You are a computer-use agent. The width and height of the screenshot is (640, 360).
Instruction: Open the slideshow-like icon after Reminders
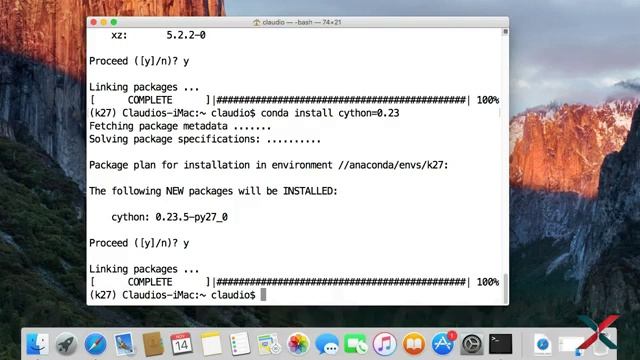[x=269, y=344]
